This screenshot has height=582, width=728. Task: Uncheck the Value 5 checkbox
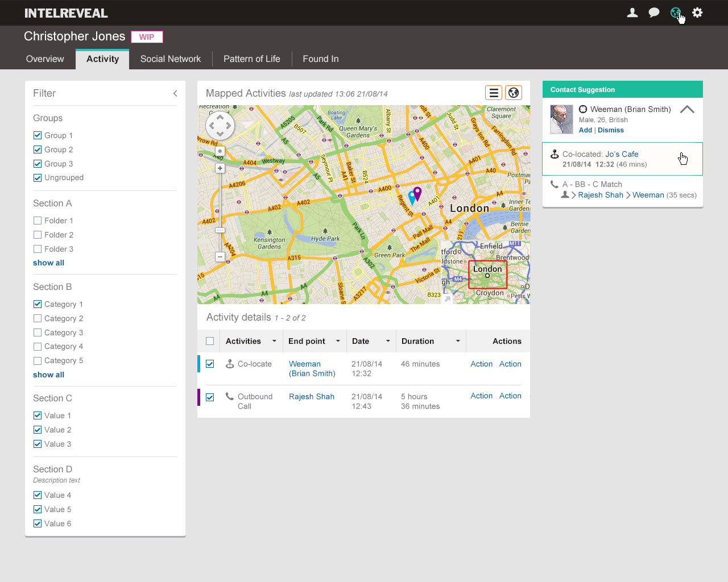pyautogui.click(x=38, y=509)
